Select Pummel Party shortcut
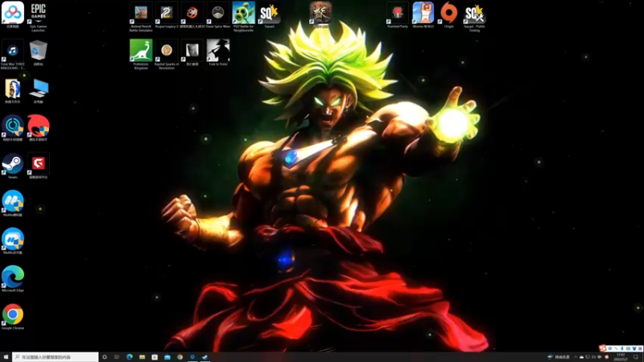This screenshot has height=362, width=644. (x=398, y=14)
